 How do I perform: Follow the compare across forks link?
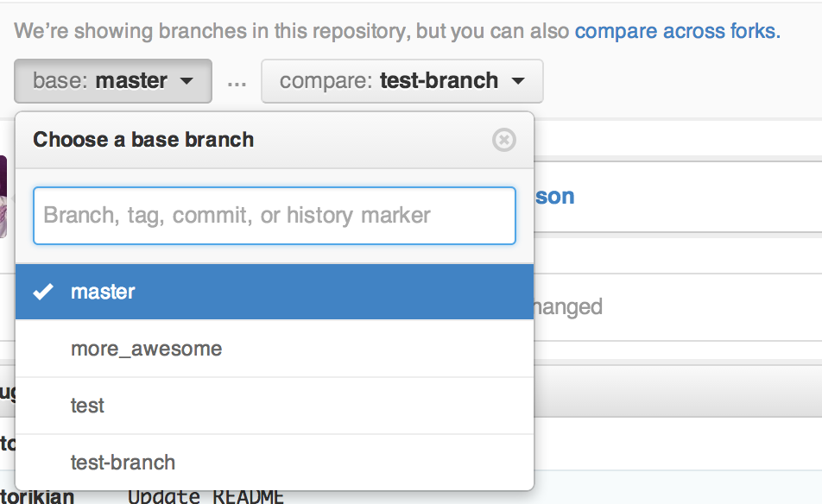click(676, 30)
